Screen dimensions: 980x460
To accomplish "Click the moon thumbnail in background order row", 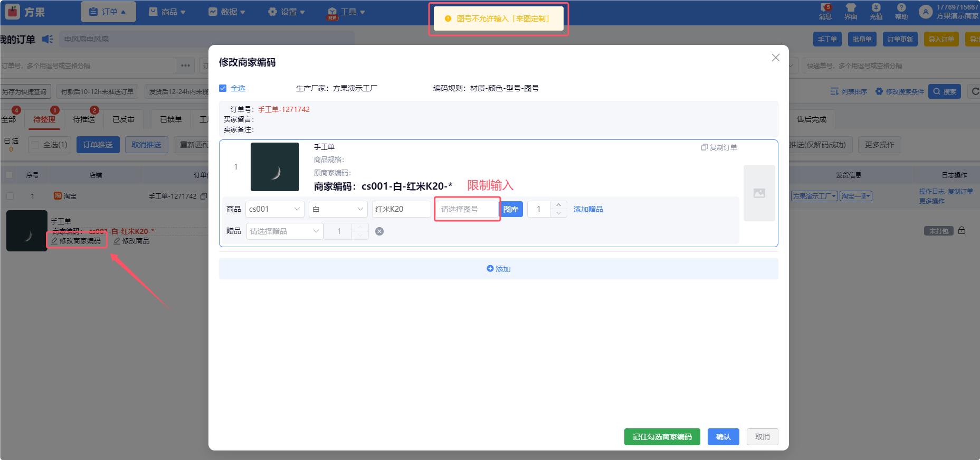I will click(x=27, y=231).
